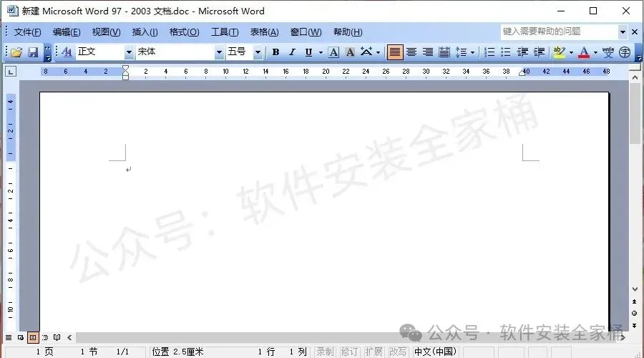Open the Styles and Formatting pane icon
The image size is (644, 358).
[x=66, y=52]
